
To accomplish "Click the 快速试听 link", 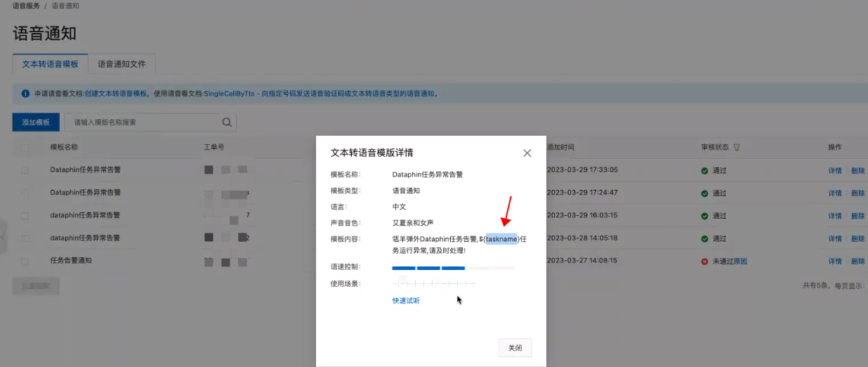I will click(x=406, y=301).
